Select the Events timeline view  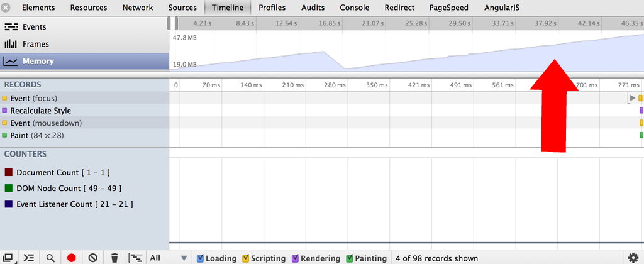(x=34, y=27)
